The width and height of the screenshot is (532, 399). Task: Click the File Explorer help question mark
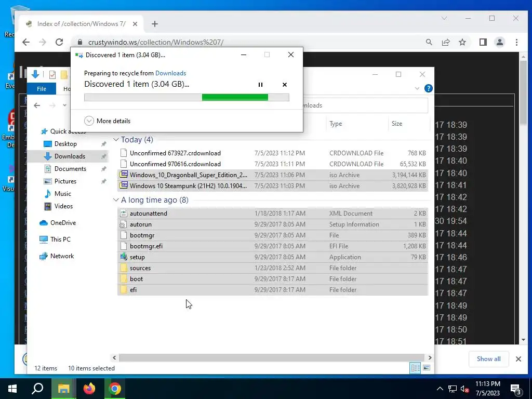pos(428,88)
